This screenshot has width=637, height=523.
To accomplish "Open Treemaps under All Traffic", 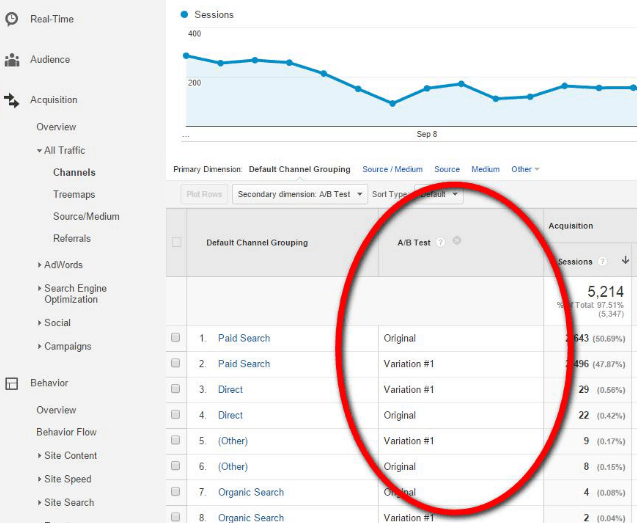I will coord(74,194).
